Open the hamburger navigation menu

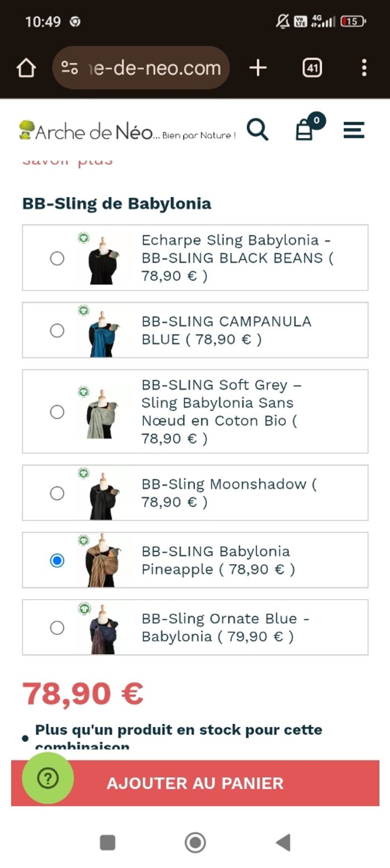coord(354,130)
